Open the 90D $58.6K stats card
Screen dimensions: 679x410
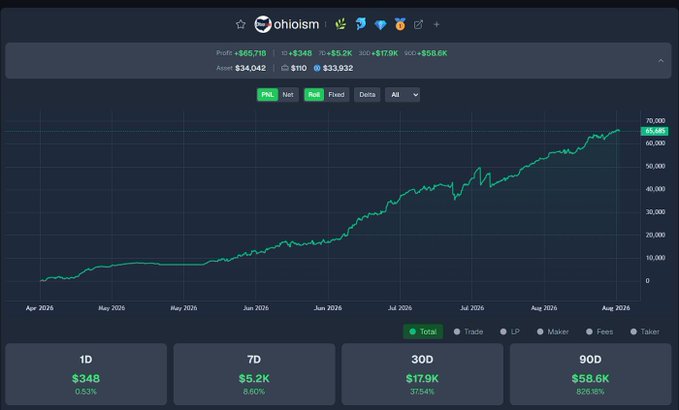coord(590,374)
